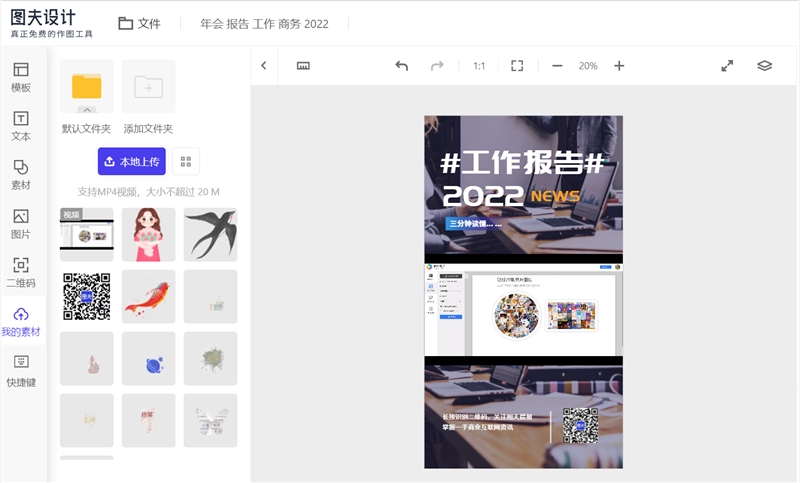Image resolution: width=800 pixels, height=483 pixels.
Task: Open the 素材 materials tab
Action: pos(21,175)
